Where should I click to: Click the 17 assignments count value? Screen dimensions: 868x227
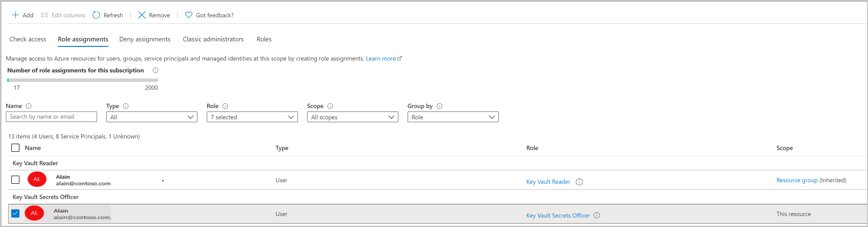(x=17, y=88)
